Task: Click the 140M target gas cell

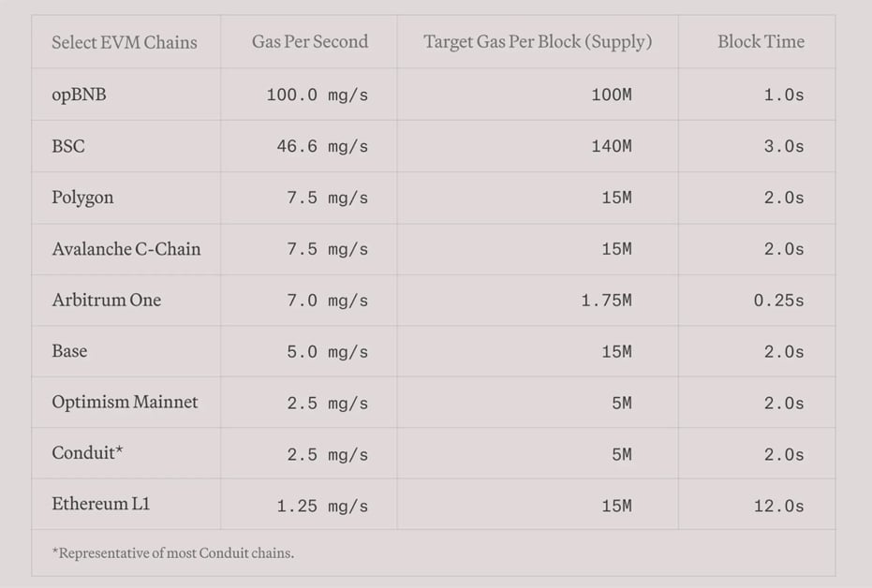Action: point(612,147)
